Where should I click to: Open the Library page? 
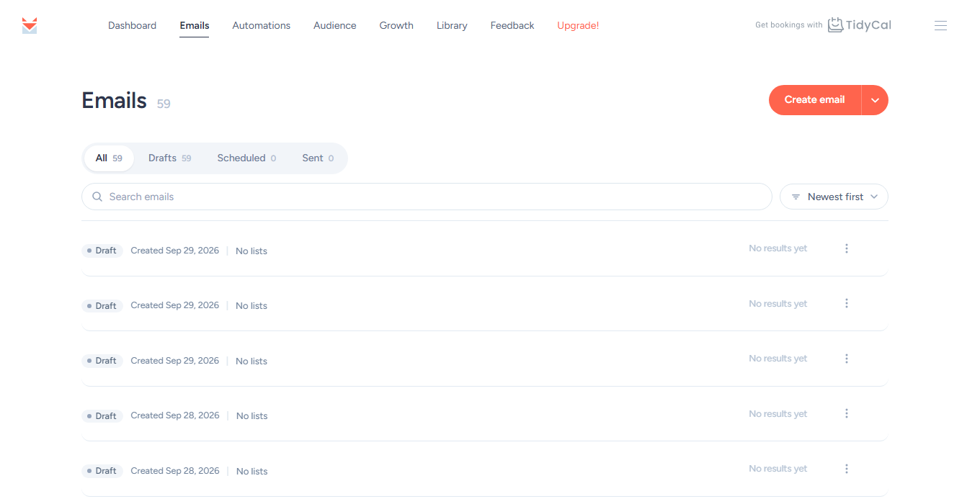coord(452,25)
